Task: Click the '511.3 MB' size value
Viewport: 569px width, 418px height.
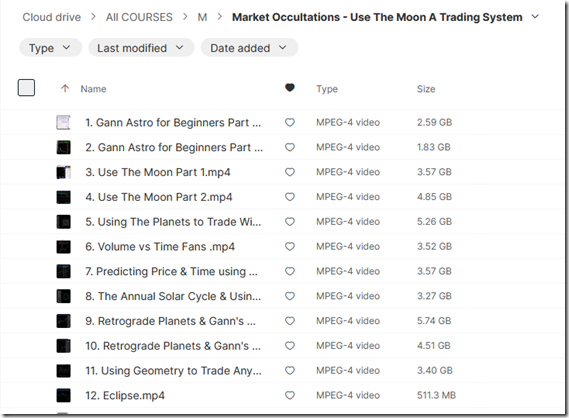Action: coord(437,395)
